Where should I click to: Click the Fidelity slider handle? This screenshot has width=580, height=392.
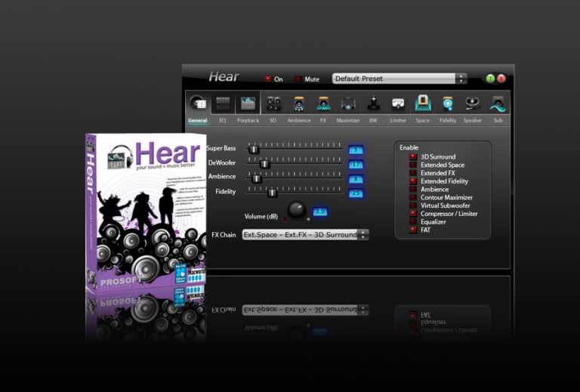click(272, 193)
